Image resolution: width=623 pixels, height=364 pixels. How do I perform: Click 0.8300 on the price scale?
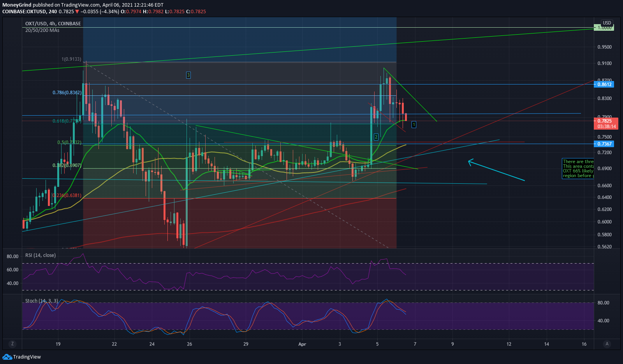[x=604, y=98]
